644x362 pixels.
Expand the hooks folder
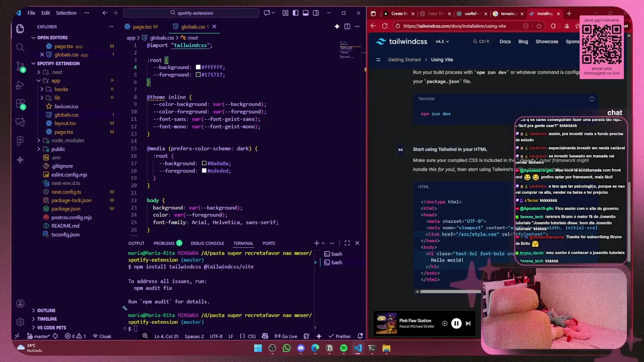[x=42, y=89]
